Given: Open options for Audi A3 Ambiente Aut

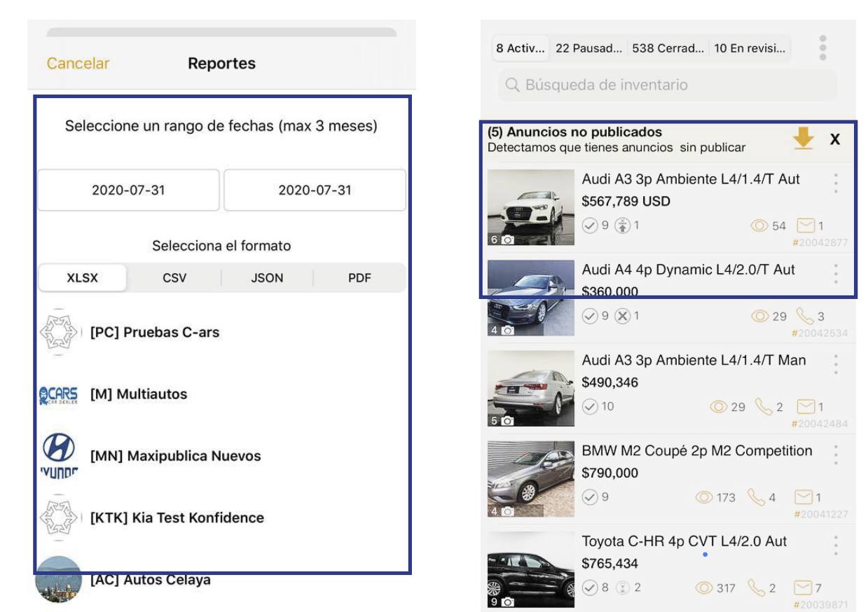Looking at the screenshot, I should click(x=836, y=183).
